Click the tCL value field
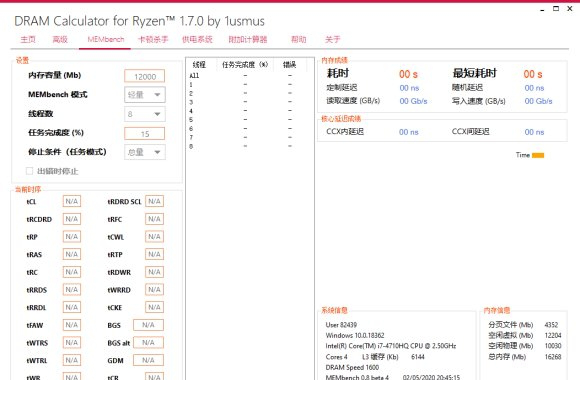Image resolution: width=580 pixels, height=395 pixels. coord(72,201)
